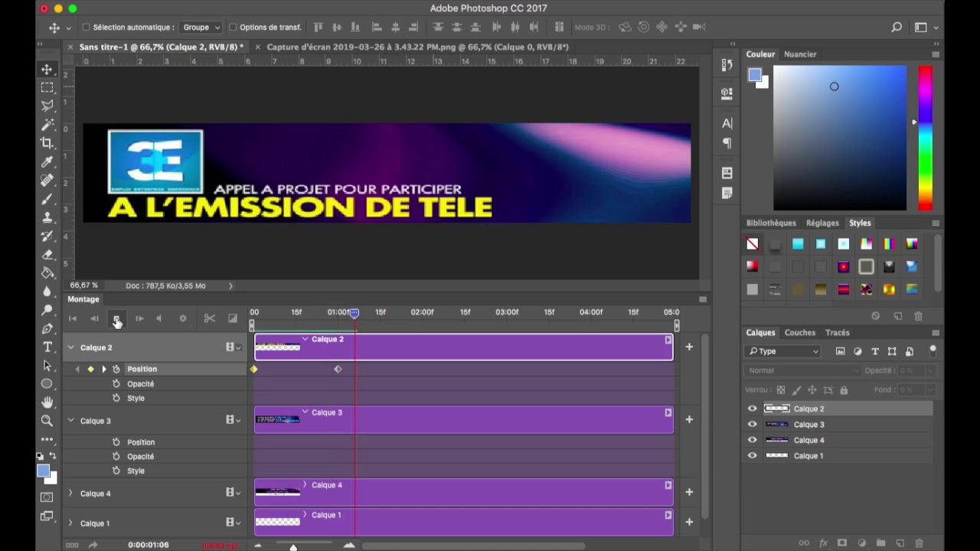The width and height of the screenshot is (980, 551).
Task: Expand the Calque 4 timeline track
Action: pyautogui.click(x=70, y=493)
